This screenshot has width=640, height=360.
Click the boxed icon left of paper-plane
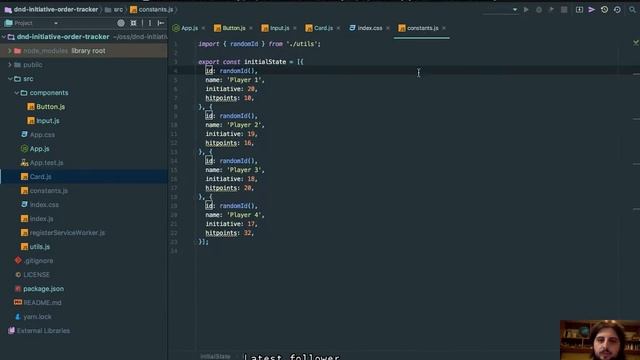click(x=579, y=9)
